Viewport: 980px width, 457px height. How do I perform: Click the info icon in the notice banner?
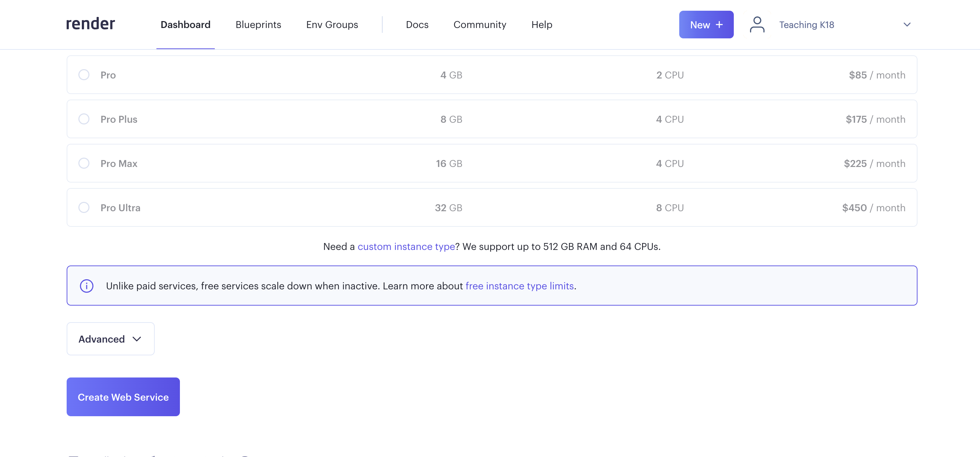(87, 286)
